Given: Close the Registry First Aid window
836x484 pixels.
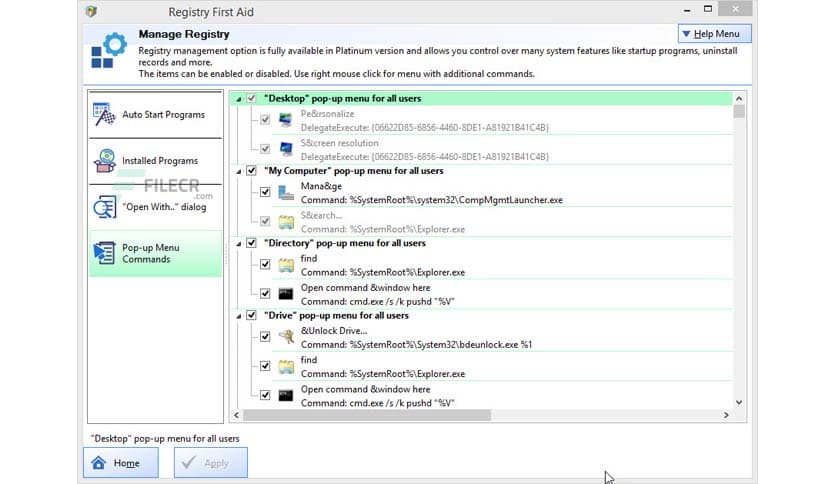Looking at the screenshot, I should (735, 9).
